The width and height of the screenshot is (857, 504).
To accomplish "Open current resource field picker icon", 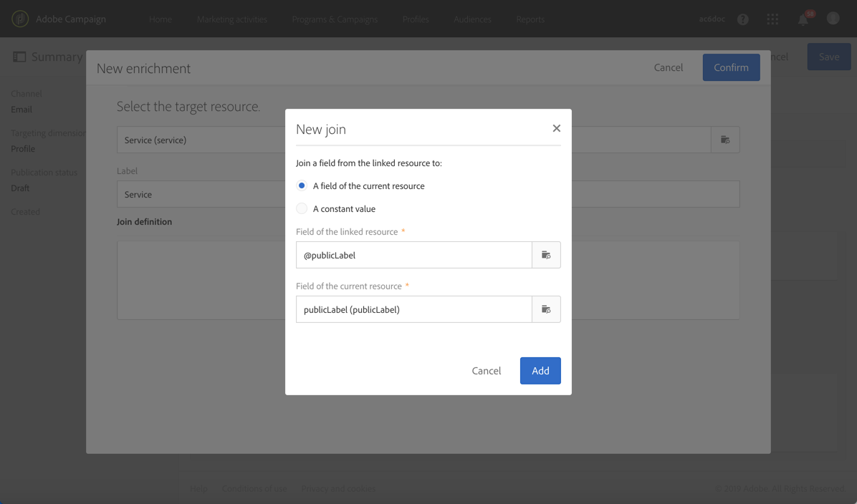I will [546, 309].
